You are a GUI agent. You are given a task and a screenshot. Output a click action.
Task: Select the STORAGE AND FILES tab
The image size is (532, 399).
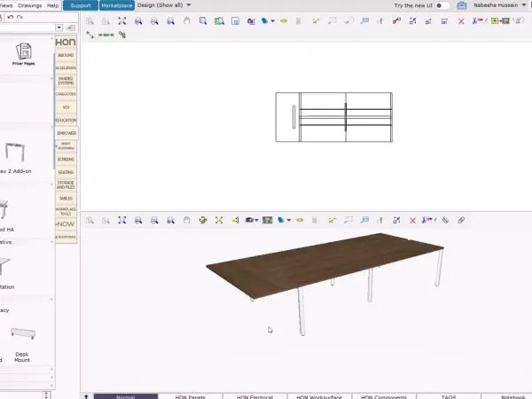pyautogui.click(x=66, y=185)
